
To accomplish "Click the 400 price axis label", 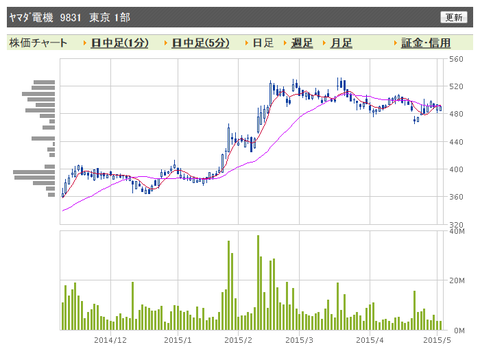I will coord(456,169).
